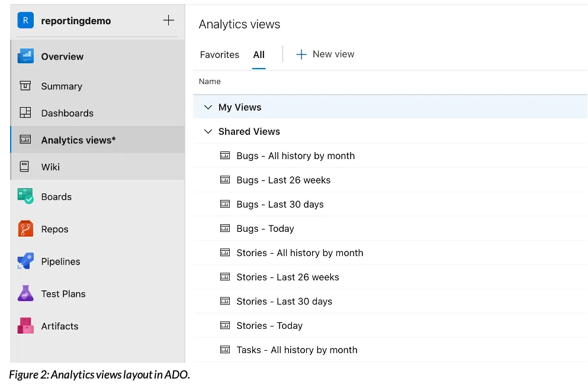Click icon of Bugs - Last 26 weeks

(225, 180)
